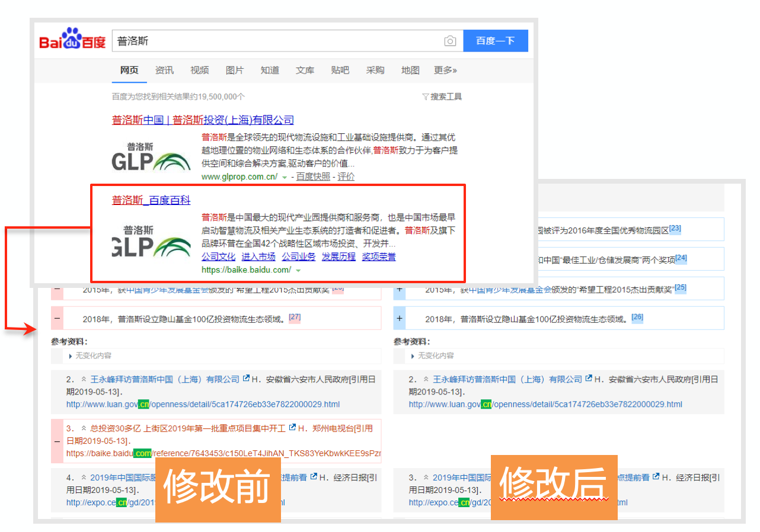Open left pane luan.gov.cn URL
The height and width of the screenshot is (532, 760).
(203, 405)
